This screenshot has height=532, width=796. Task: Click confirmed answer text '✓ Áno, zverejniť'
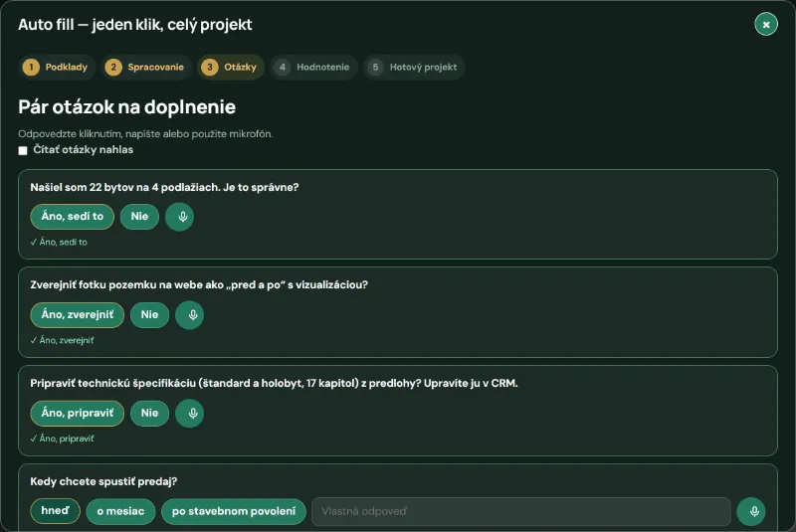pyautogui.click(x=62, y=341)
